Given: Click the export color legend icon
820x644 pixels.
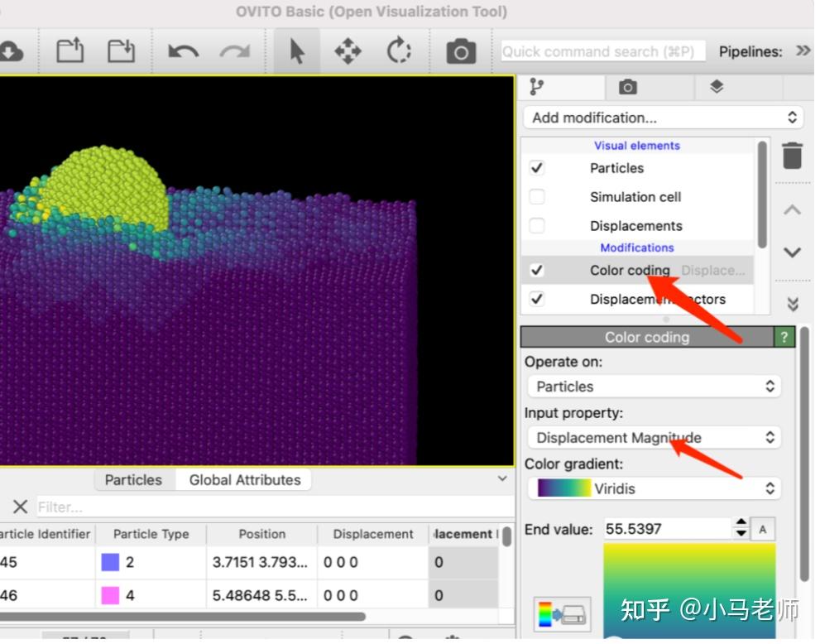Looking at the screenshot, I should pos(562,614).
